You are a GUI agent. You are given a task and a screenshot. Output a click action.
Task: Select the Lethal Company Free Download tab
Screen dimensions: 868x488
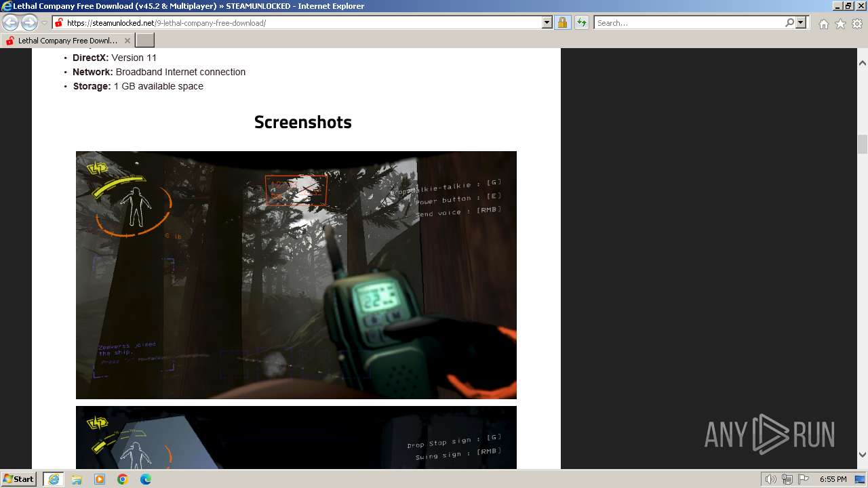coord(67,41)
